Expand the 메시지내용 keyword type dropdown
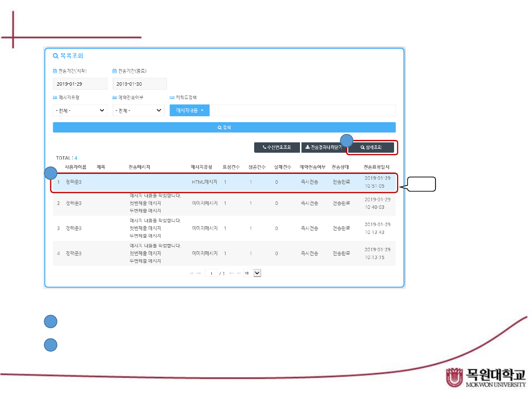Image resolution: width=532 pixels, height=399 pixels. (x=190, y=110)
